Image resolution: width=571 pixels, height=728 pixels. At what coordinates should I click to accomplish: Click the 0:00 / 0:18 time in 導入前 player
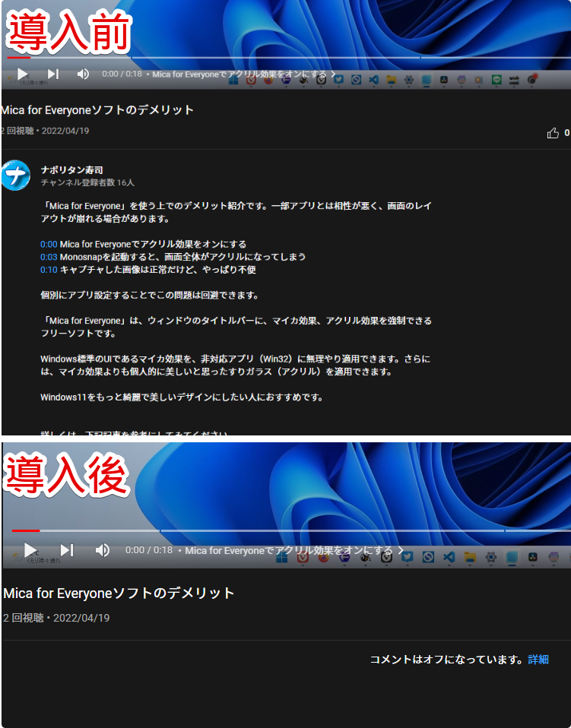122,74
